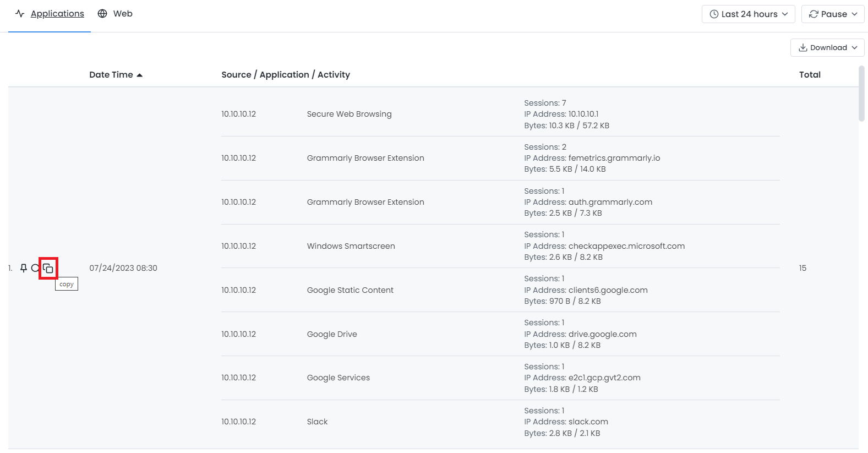Copy the 07/24/2023 08:30 row
868x453 pixels.
(48, 269)
